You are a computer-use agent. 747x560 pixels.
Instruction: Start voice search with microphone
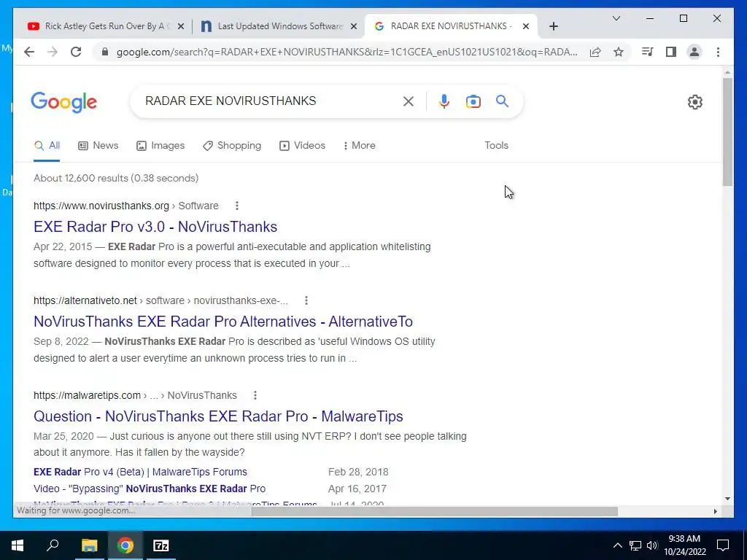(x=444, y=101)
